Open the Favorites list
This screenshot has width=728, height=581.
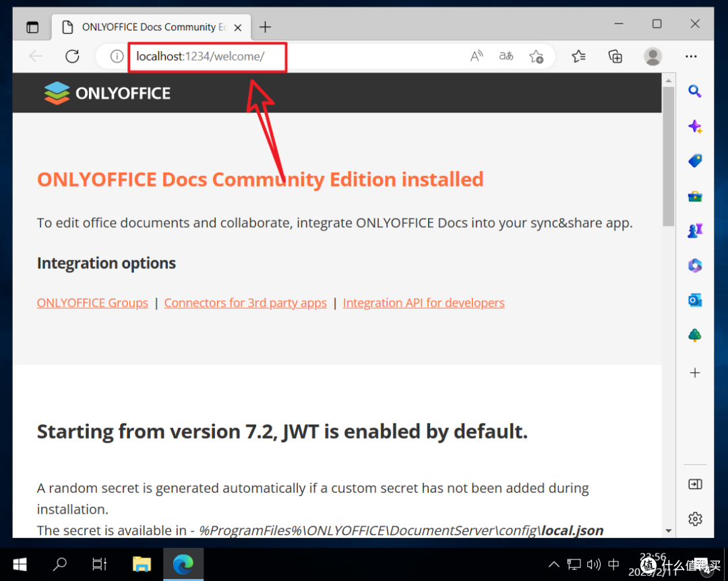click(x=578, y=57)
